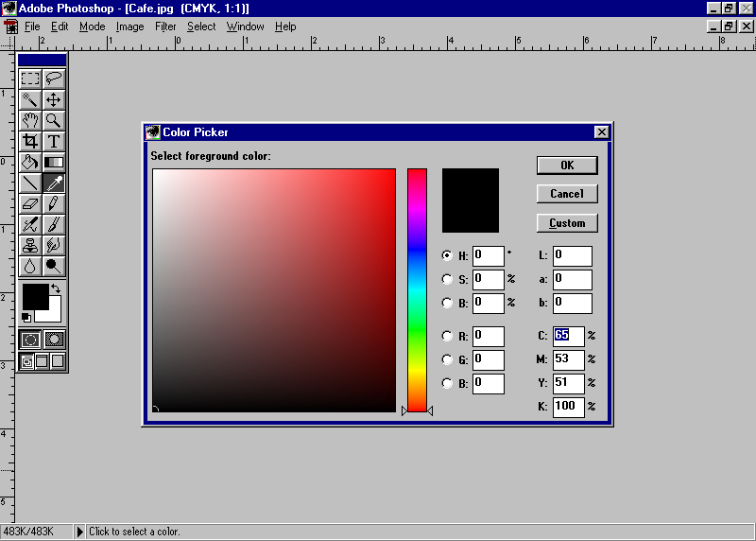Click the black color preview swatch
This screenshot has height=541, width=756.
(471, 201)
